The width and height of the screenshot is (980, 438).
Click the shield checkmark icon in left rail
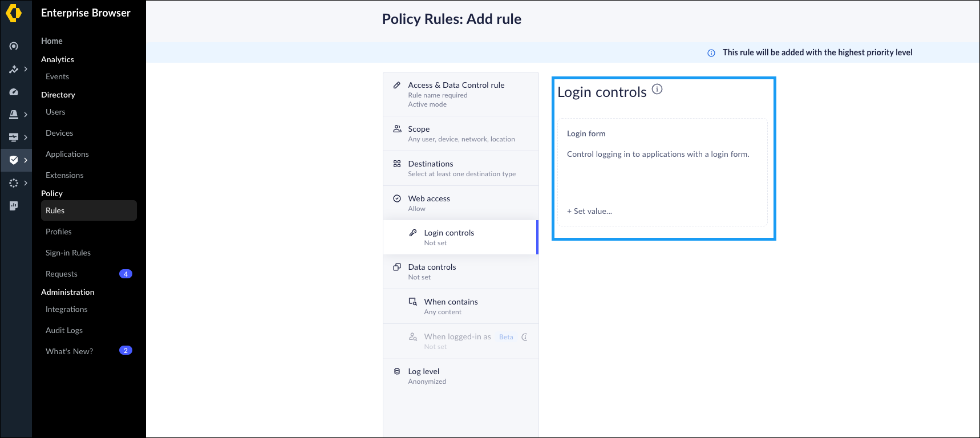pos(14,160)
